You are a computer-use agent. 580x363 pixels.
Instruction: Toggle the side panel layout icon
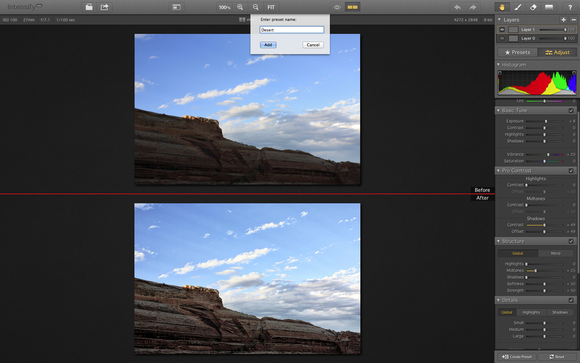coord(176,7)
